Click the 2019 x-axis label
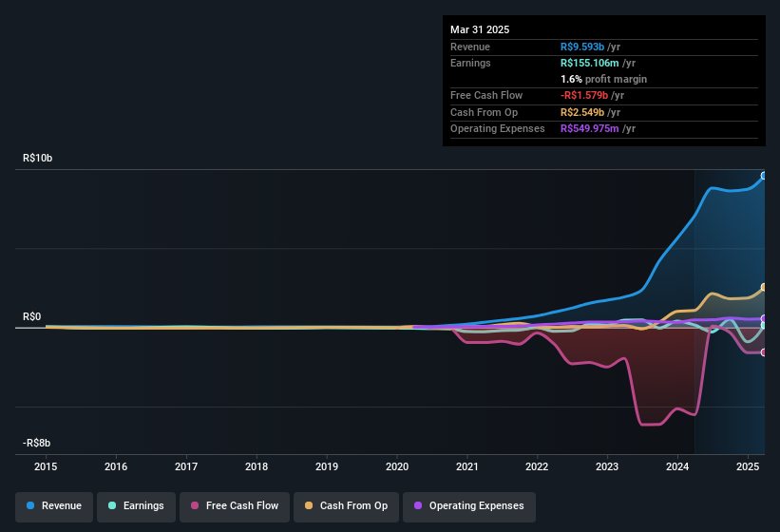The width and height of the screenshot is (780, 532). tap(327, 466)
